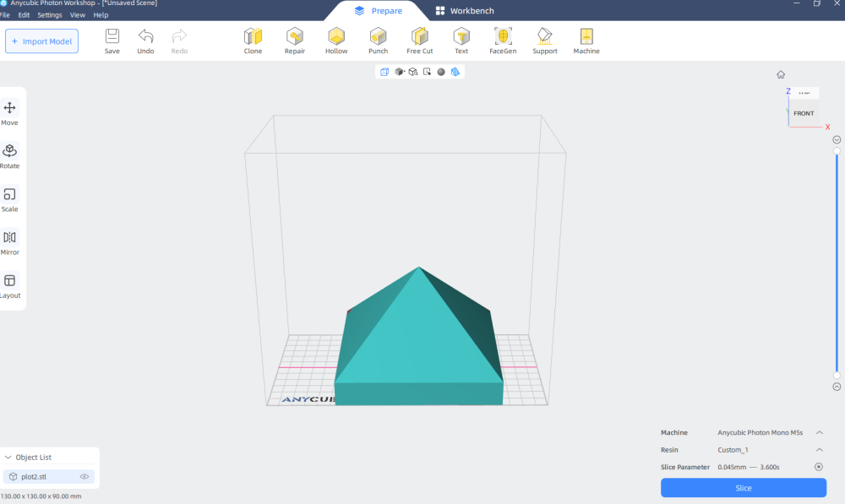Screen dimensions: 845x504
Task: Click the cube with magnifier icon
Action: 413,72
